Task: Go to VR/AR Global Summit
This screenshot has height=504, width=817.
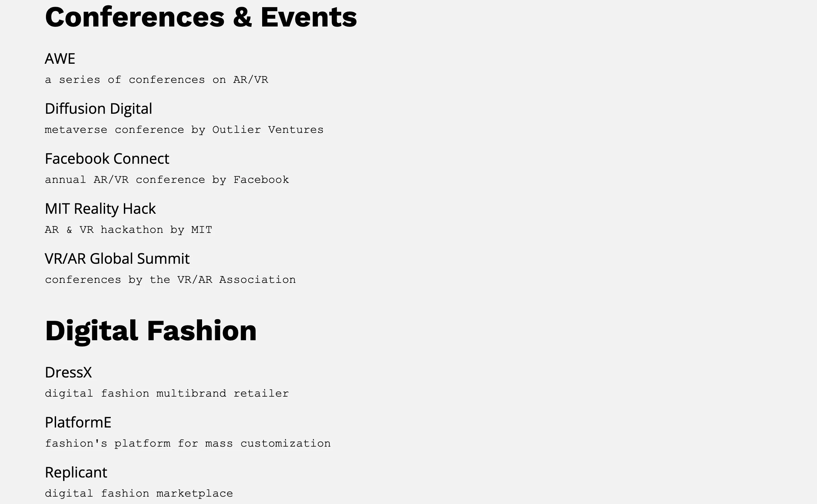Action: [117, 259]
